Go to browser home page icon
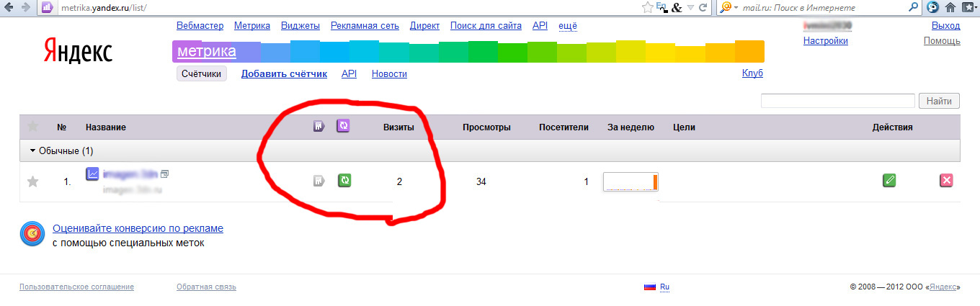980x306 pixels. click(950, 7)
